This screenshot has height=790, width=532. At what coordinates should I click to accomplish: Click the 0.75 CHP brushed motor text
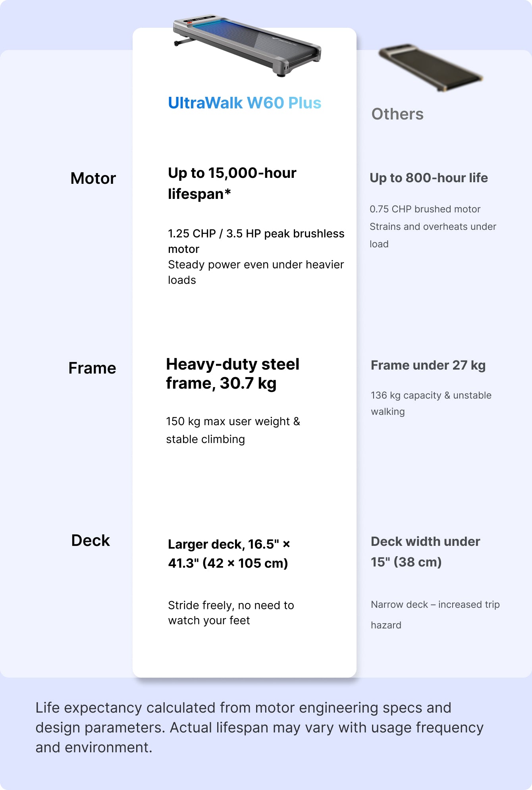click(x=425, y=209)
